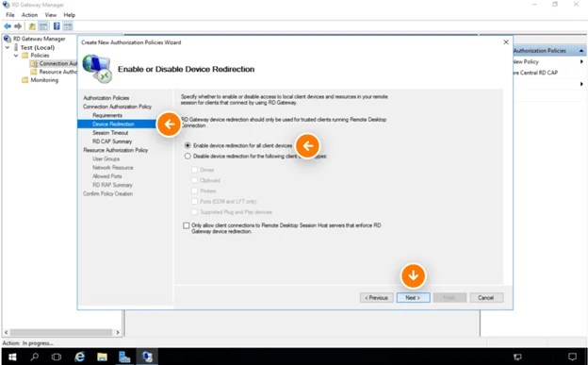The image size is (588, 365).
Task: Open the Action menu
Action: (x=29, y=15)
